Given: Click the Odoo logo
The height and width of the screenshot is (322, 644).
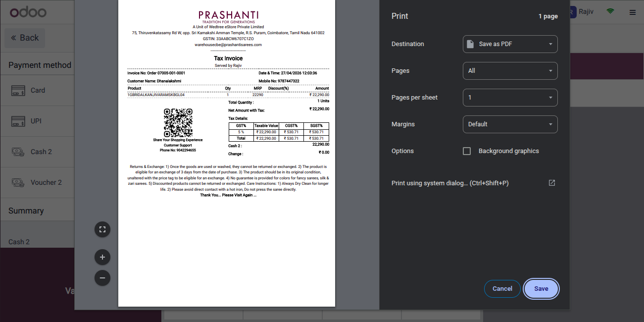Looking at the screenshot, I should click(x=28, y=12).
